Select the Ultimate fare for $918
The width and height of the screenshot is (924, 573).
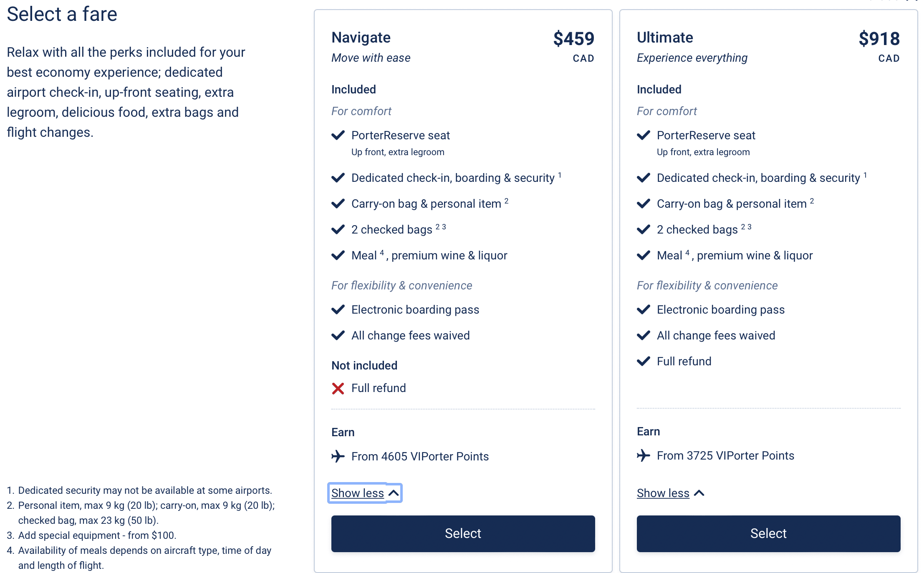(x=768, y=533)
